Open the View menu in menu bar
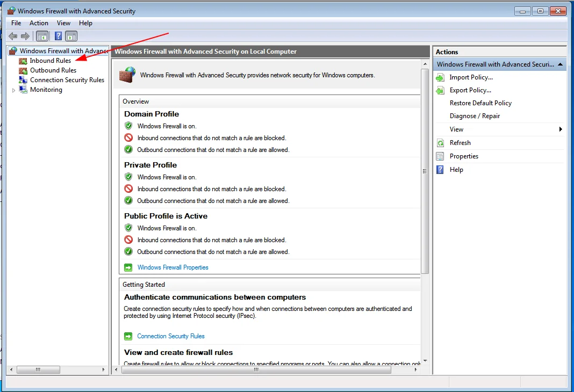Image resolution: width=574 pixels, height=392 pixels. click(63, 23)
